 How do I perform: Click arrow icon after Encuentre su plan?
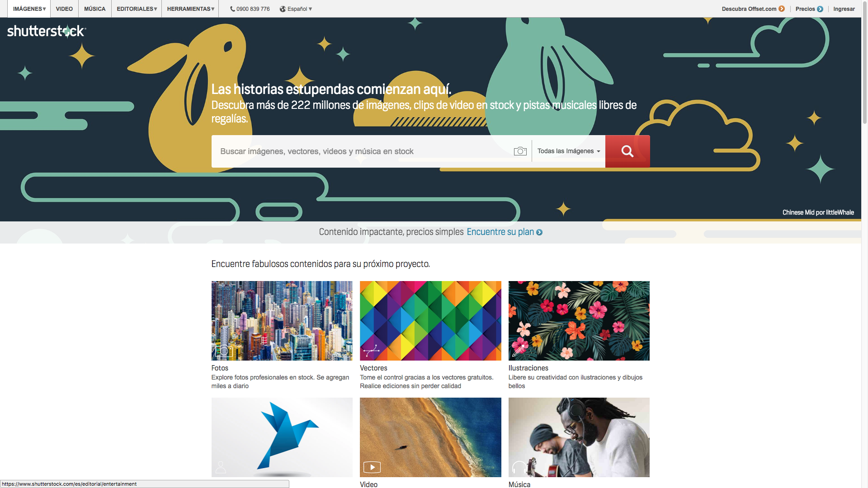[539, 232]
